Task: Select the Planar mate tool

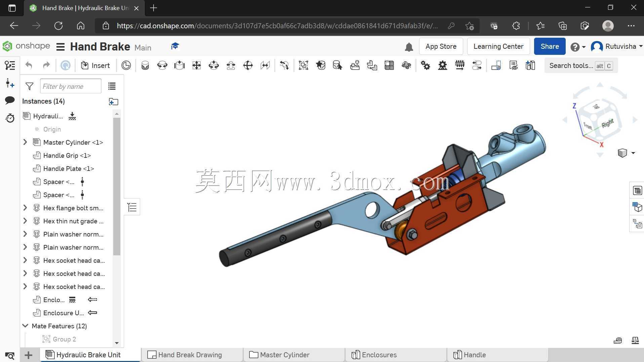Action: coord(197,65)
